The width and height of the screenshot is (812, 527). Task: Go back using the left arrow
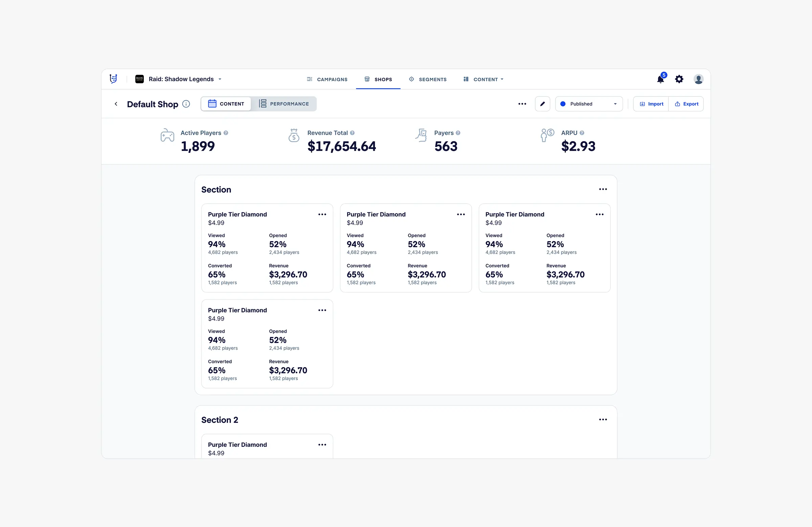click(116, 104)
